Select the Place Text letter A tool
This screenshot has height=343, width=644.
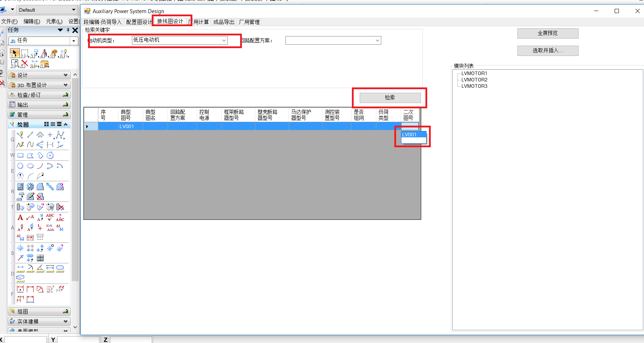pos(20,217)
